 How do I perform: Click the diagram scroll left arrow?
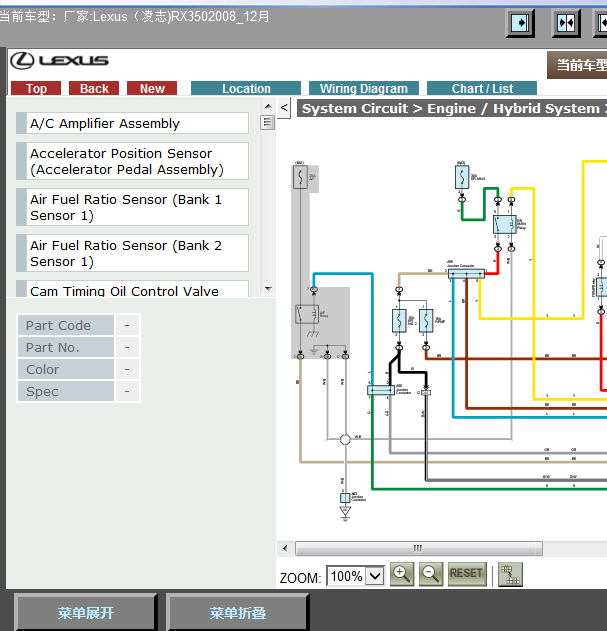[x=285, y=548]
